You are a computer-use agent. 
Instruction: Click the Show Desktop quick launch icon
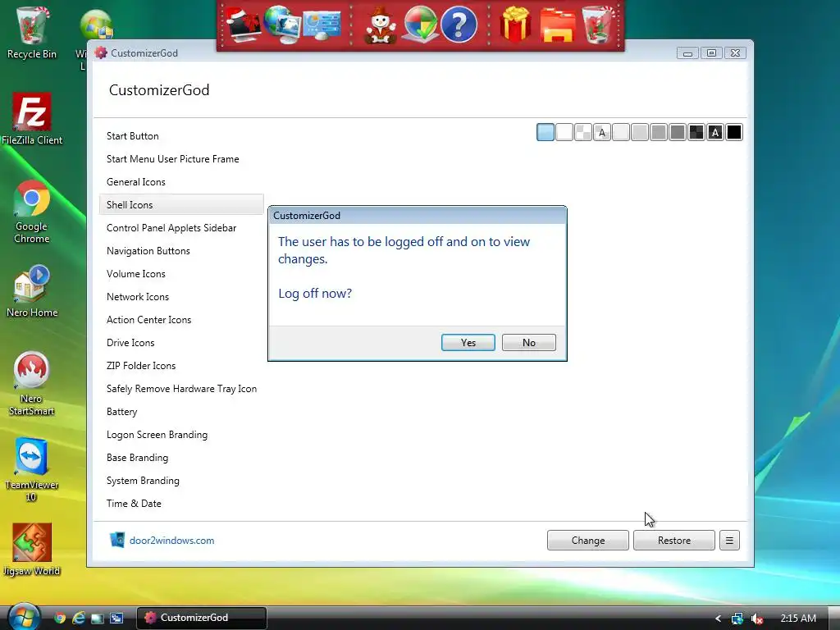pyautogui.click(x=98, y=618)
